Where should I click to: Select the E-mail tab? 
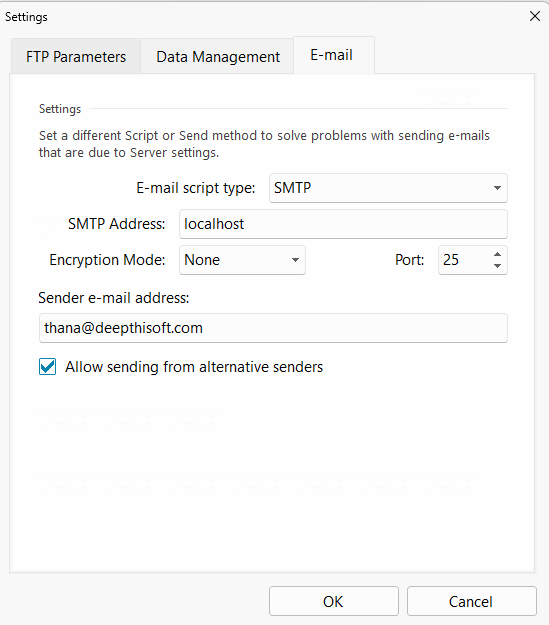coord(334,55)
